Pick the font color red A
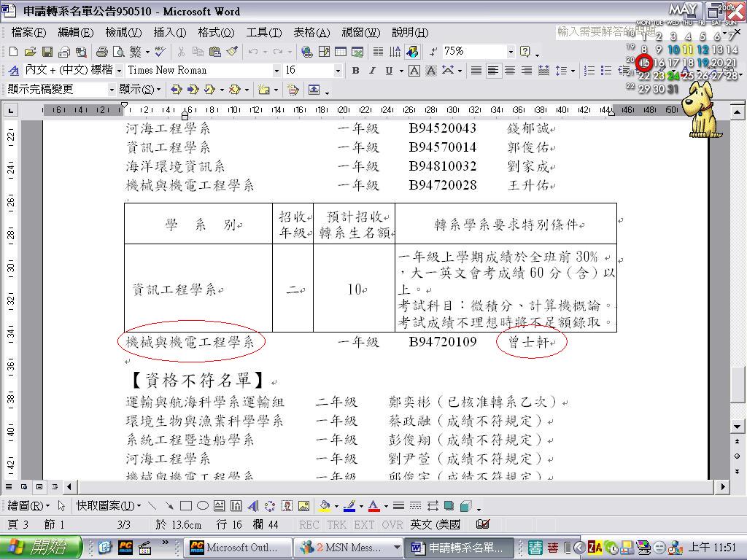 (374, 506)
